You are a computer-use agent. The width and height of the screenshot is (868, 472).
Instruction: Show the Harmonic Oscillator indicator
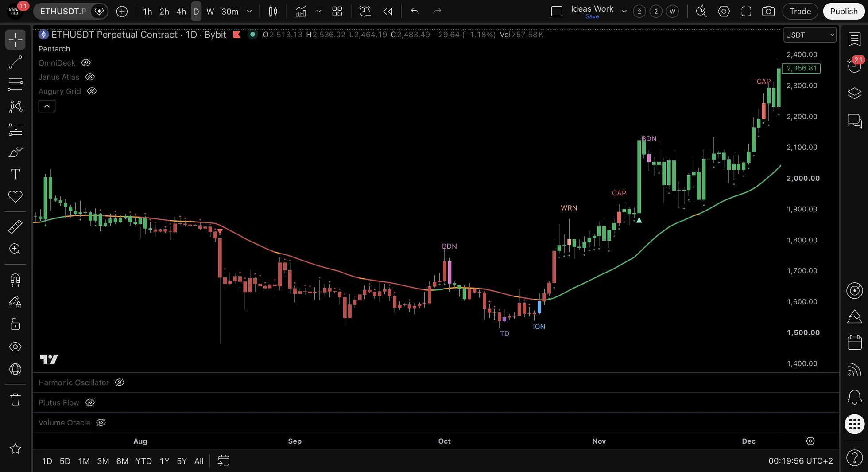point(120,382)
